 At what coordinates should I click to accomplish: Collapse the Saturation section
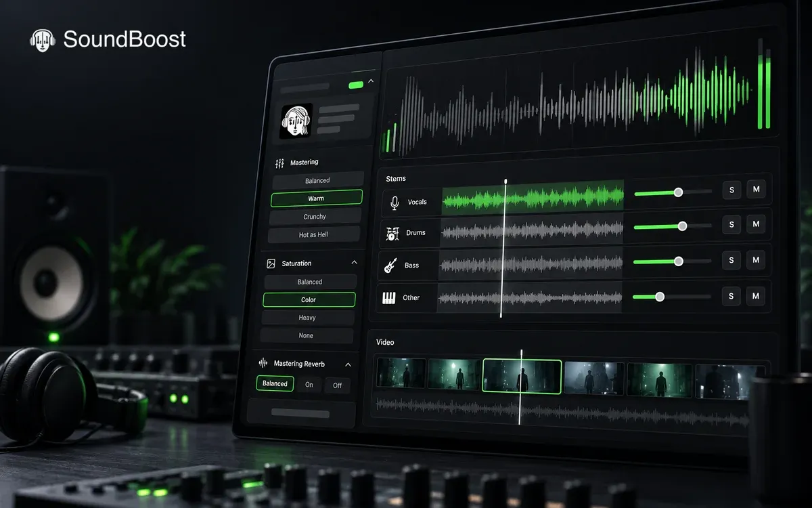tap(354, 262)
